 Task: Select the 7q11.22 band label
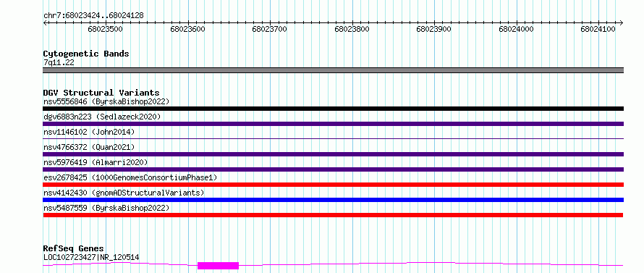(59, 63)
